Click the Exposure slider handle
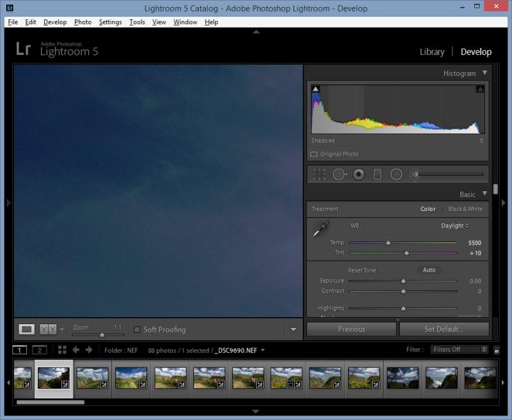This screenshot has width=512, height=420. 403,281
